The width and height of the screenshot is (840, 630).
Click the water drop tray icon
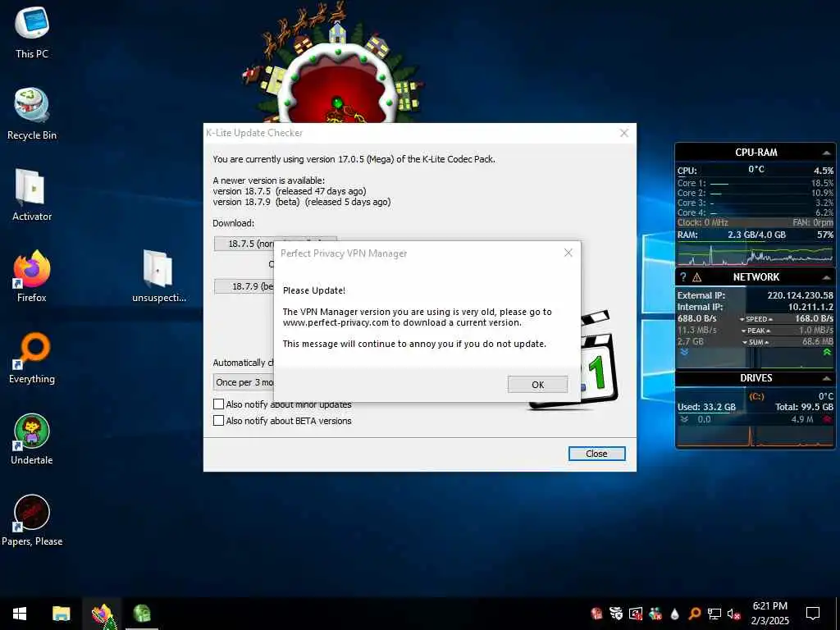click(x=675, y=614)
